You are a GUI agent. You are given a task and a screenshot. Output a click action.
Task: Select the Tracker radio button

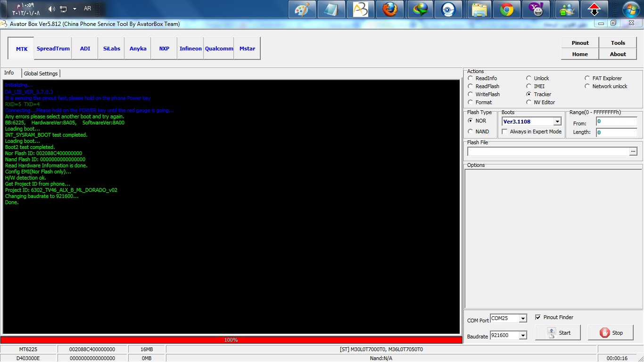pyautogui.click(x=529, y=94)
